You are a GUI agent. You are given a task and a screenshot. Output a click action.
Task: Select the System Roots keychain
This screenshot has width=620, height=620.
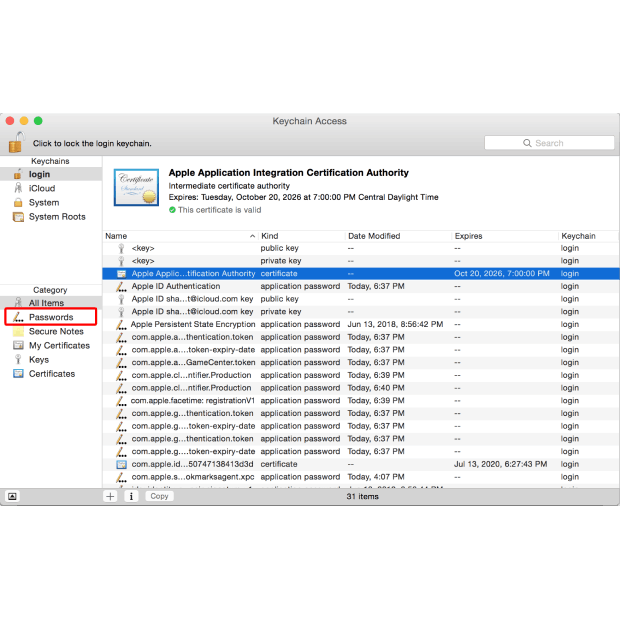point(51,217)
